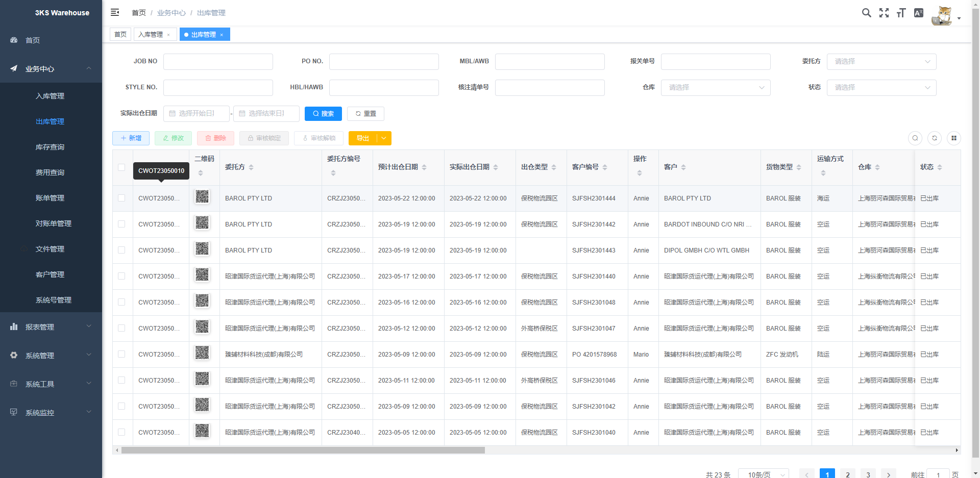Open the language switch icon
980x478 pixels.
[918, 13]
